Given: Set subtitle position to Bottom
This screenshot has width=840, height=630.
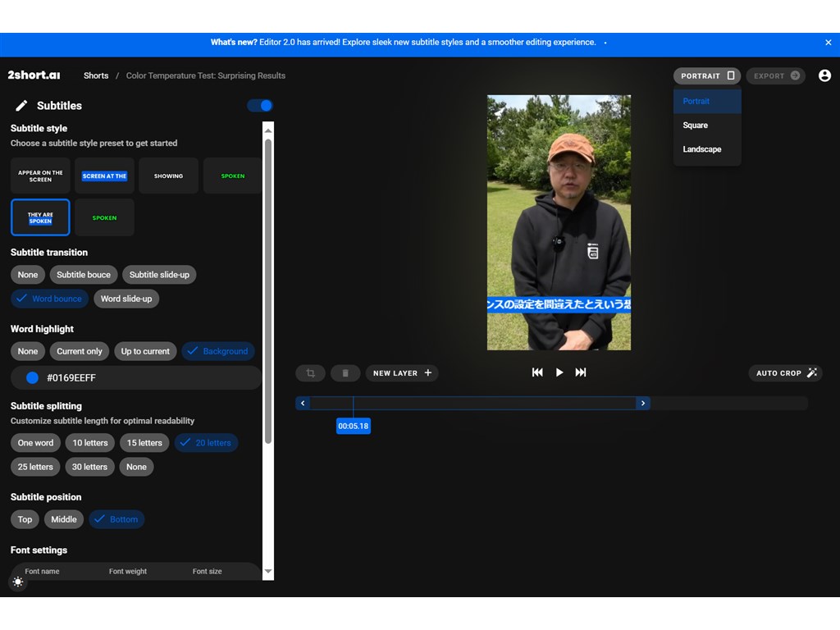Looking at the screenshot, I should [x=116, y=519].
